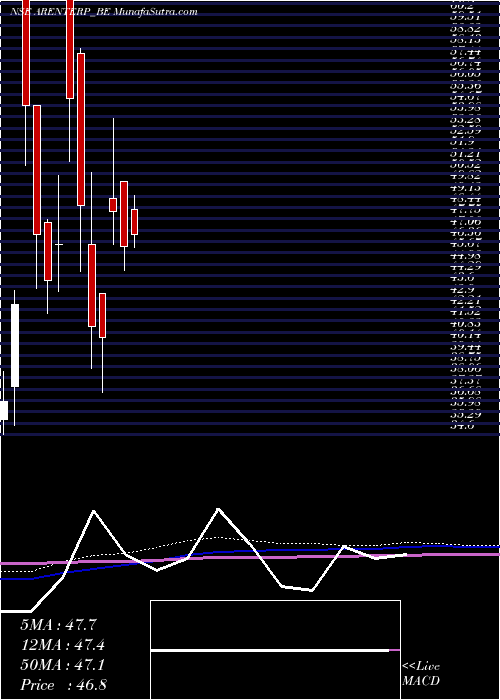Click the 34.6 price axis label
The image size is (500, 700).
(x=462, y=426)
